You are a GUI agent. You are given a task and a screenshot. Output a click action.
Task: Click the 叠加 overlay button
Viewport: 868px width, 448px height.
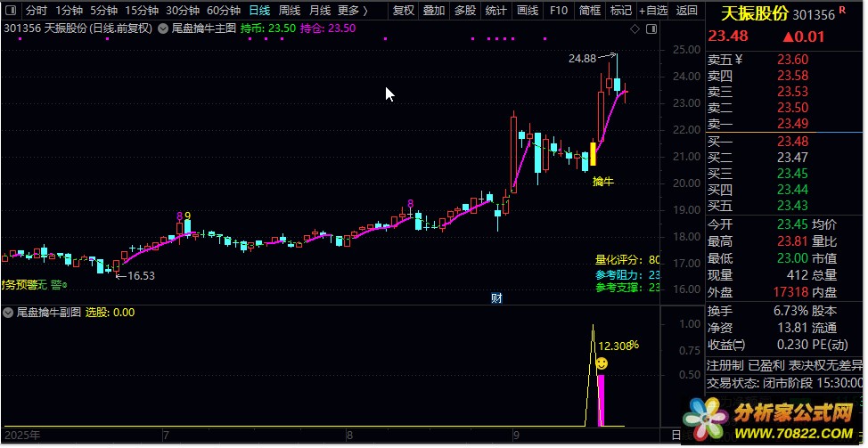coord(434,10)
